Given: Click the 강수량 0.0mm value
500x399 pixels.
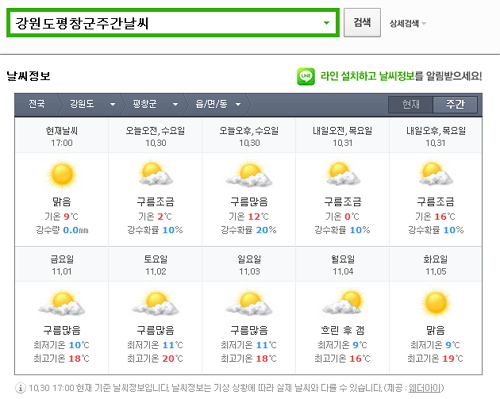Looking at the screenshot, I should pyautogui.click(x=62, y=230).
